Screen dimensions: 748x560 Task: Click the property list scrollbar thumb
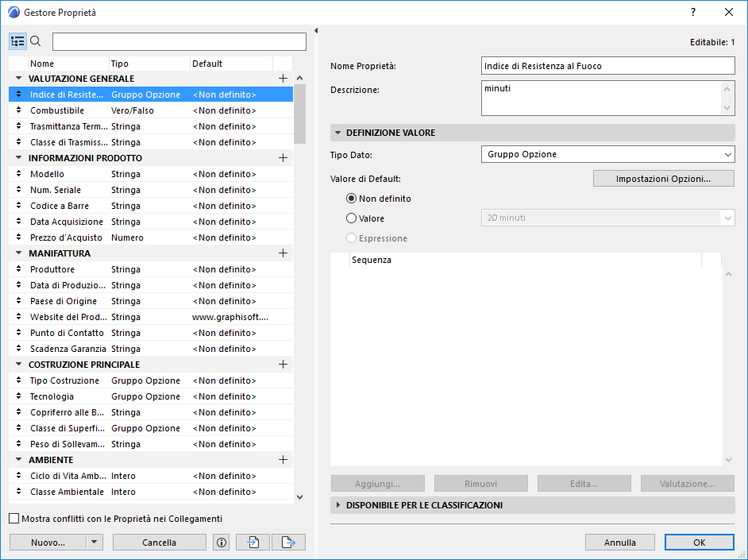299,114
